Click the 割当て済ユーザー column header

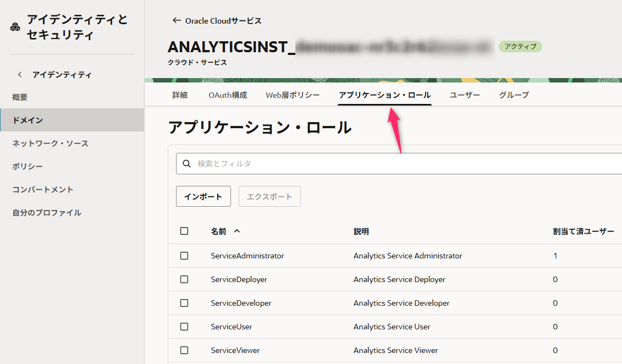pos(583,231)
